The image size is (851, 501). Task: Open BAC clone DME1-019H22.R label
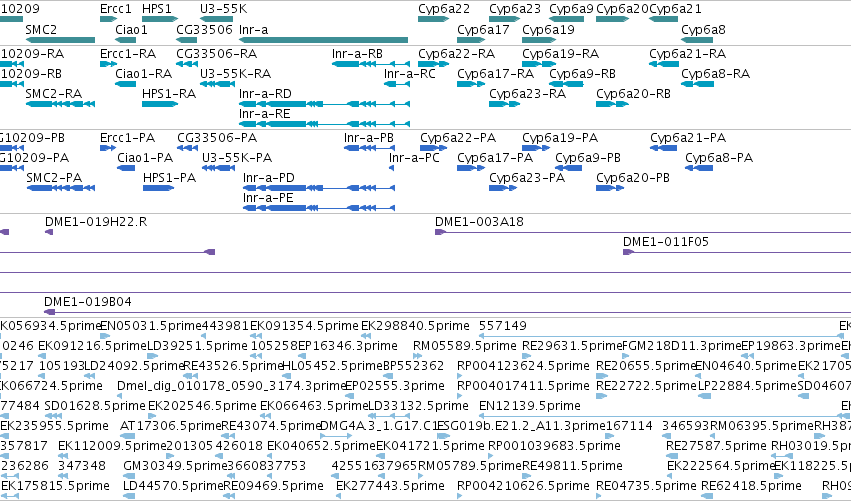(x=96, y=221)
